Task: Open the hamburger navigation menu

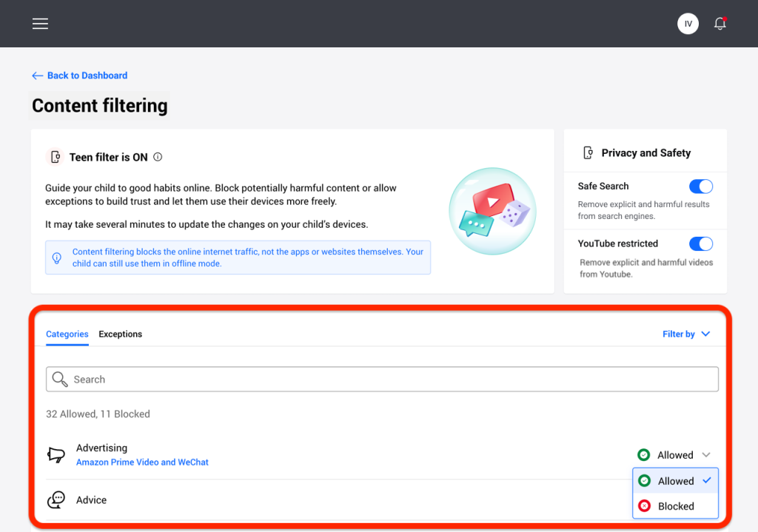Action: 40,24
